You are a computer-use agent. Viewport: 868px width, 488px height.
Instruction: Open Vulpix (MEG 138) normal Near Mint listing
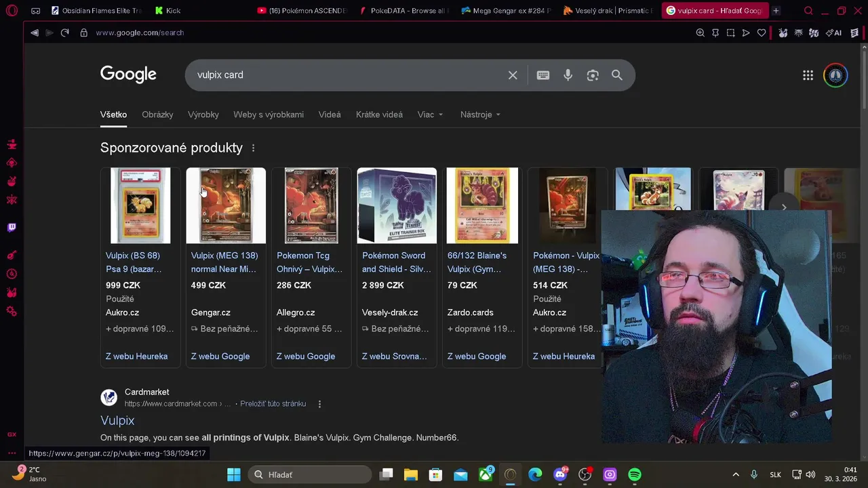pos(224,262)
